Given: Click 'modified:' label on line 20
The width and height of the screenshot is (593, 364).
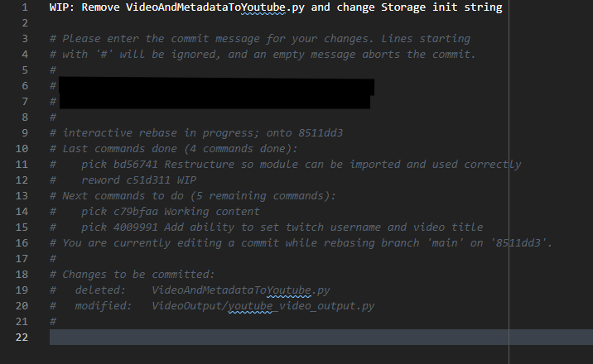Looking at the screenshot, I should 104,306.
